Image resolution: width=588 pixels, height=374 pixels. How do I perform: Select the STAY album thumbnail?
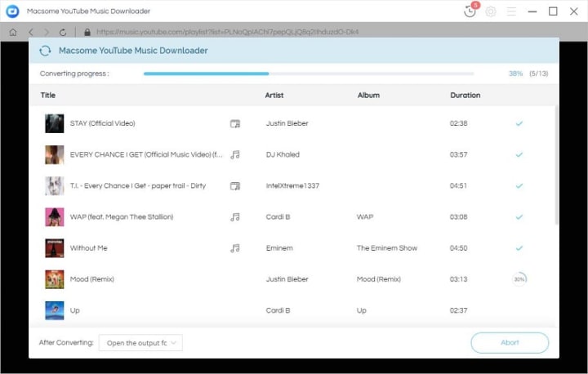coord(55,123)
